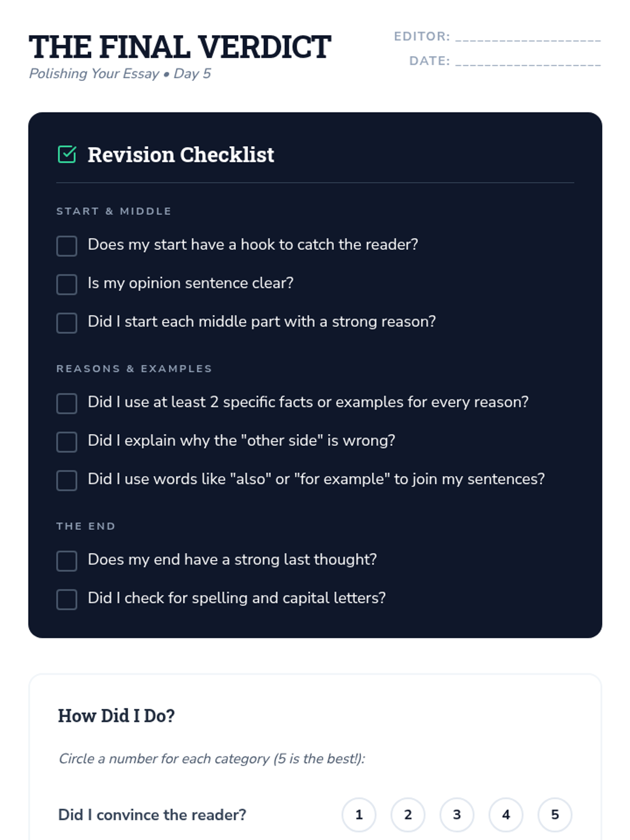Check the "other side" is wrong box
The width and height of the screenshot is (630, 840).
tap(67, 442)
